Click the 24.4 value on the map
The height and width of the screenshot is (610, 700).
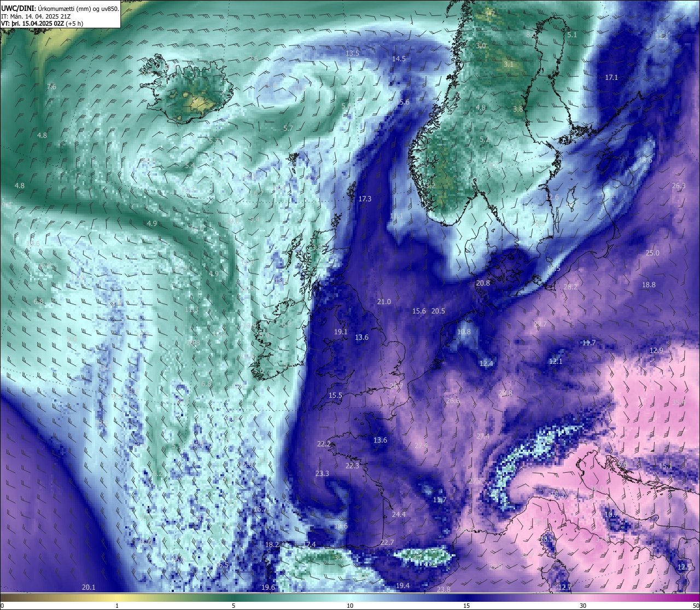click(399, 514)
